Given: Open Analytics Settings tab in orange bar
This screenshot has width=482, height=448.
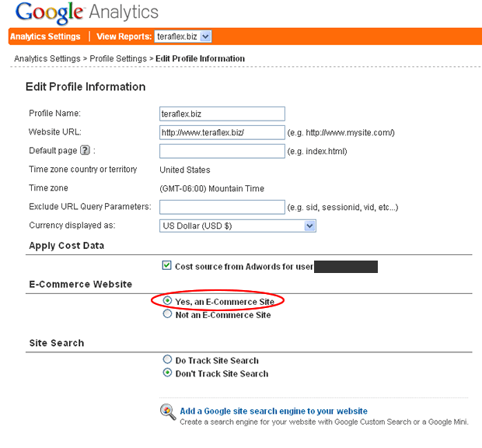Looking at the screenshot, I should click(x=45, y=37).
